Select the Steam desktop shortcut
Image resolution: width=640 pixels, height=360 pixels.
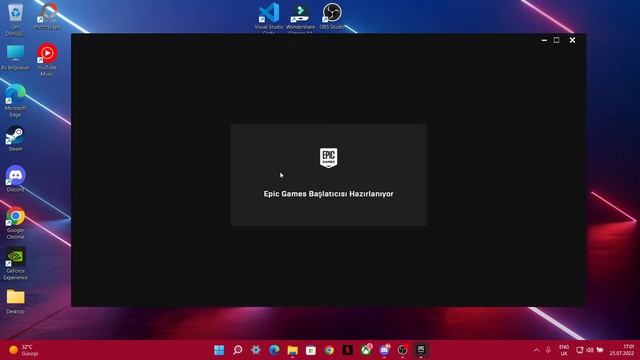click(x=16, y=139)
